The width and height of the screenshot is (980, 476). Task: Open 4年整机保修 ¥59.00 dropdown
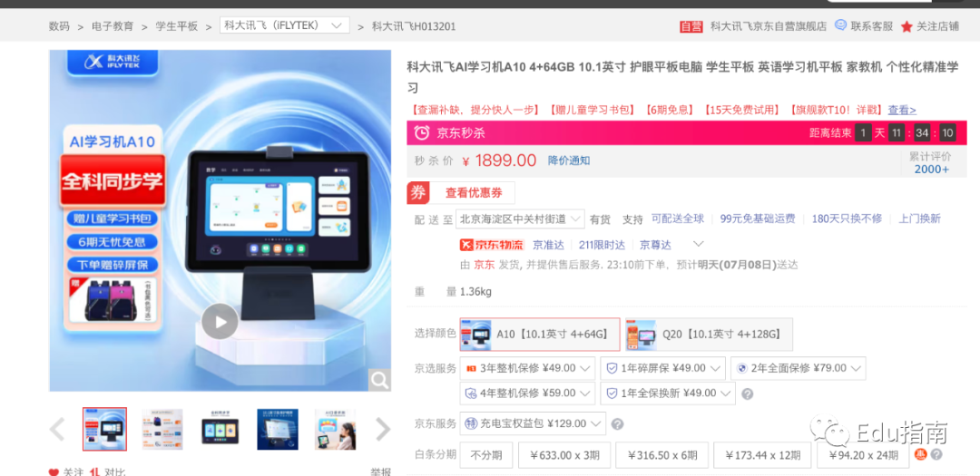(x=527, y=393)
